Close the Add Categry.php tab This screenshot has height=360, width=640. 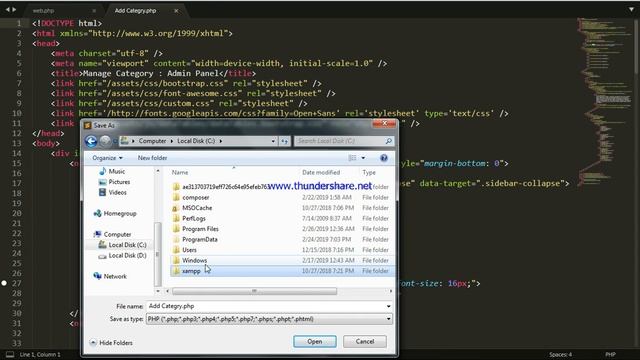(176, 11)
